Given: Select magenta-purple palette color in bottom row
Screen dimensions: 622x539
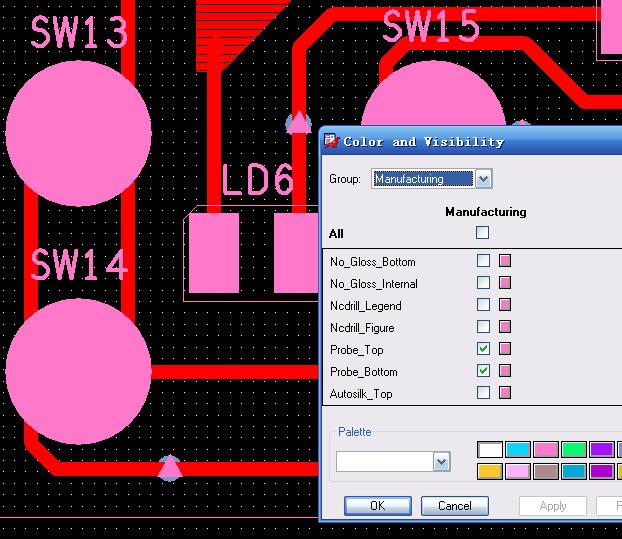Looking at the screenshot, I should [x=602, y=472].
